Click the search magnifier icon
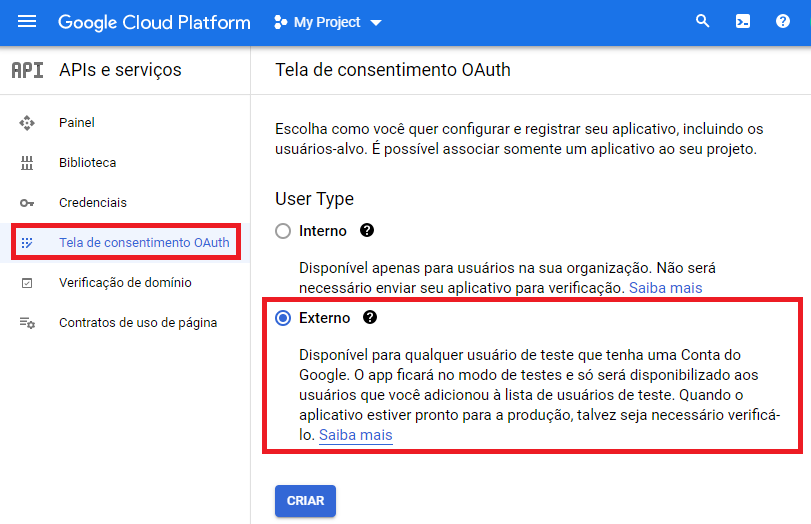 [702, 21]
